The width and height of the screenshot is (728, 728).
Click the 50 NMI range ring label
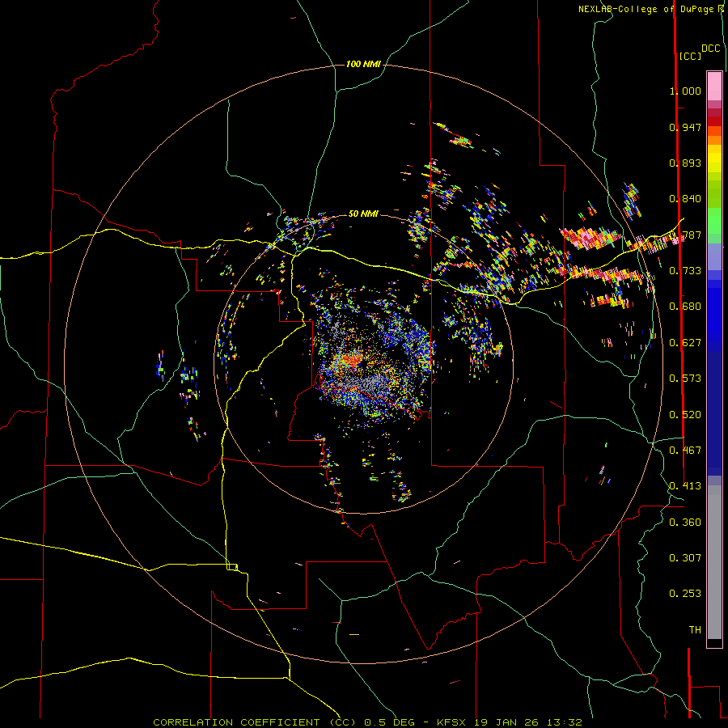[x=363, y=214]
